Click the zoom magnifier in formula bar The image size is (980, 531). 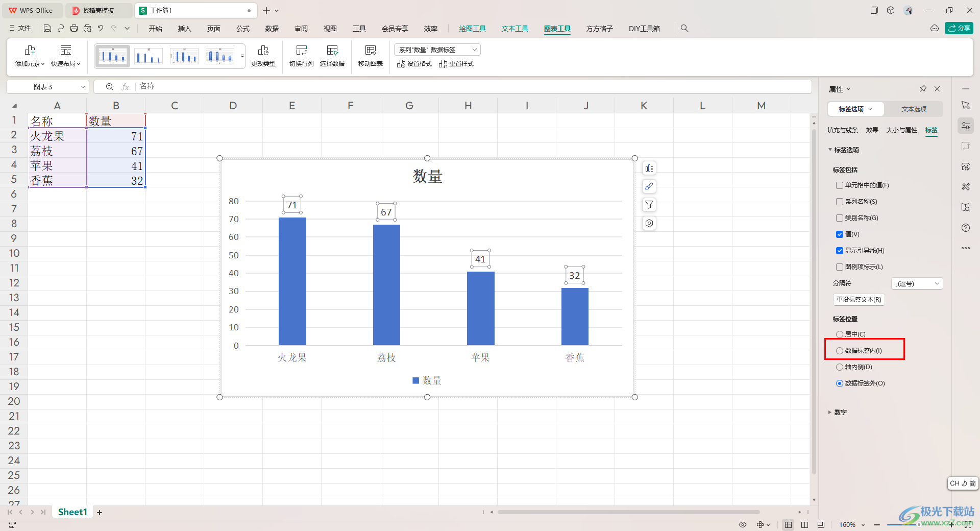(x=109, y=87)
